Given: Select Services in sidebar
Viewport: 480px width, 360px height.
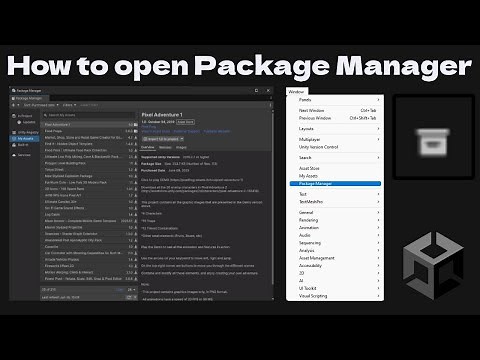Looking at the screenshot, I should click(24, 155).
